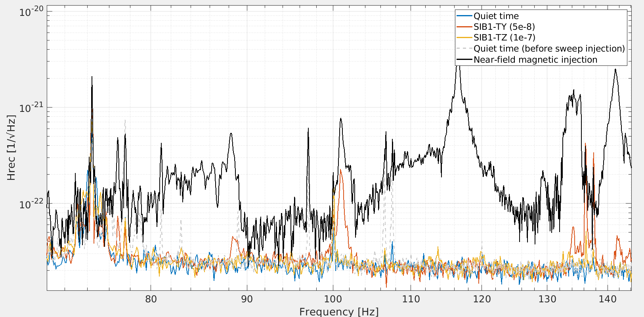Click the x-axis tick label 80
644x317 pixels.
tap(151, 299)
